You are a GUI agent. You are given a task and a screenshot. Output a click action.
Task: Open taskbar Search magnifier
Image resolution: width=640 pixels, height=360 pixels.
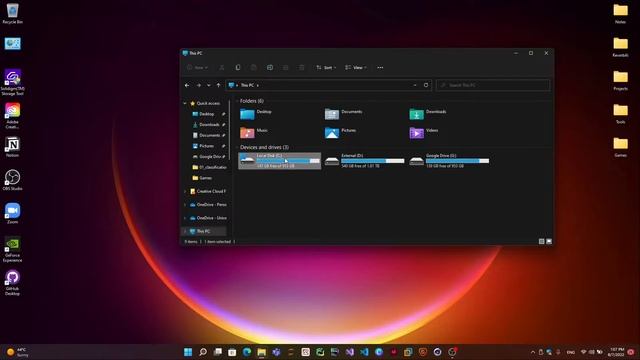[203, 352]
